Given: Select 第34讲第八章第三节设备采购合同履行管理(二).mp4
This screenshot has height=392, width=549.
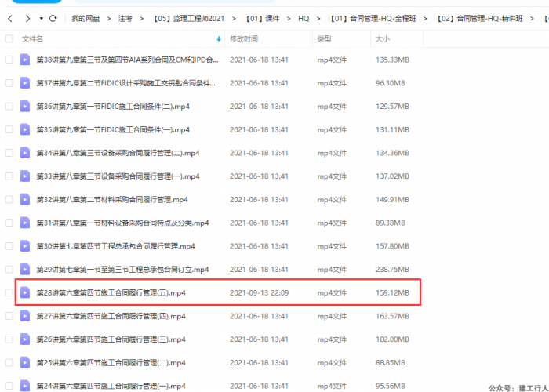Looking at the screenshot, I should tap(118, 153).
